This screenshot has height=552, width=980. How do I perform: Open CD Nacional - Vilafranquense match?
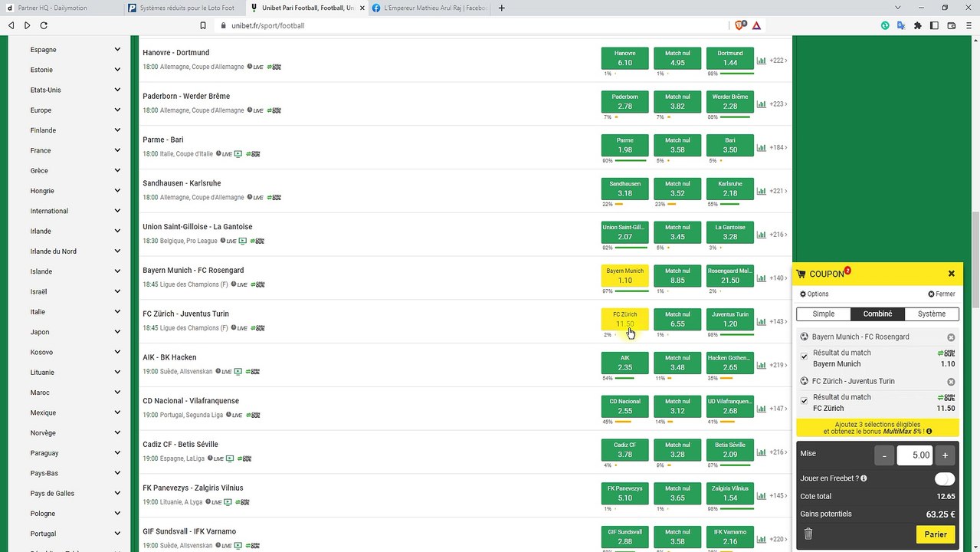coord(191,401)
